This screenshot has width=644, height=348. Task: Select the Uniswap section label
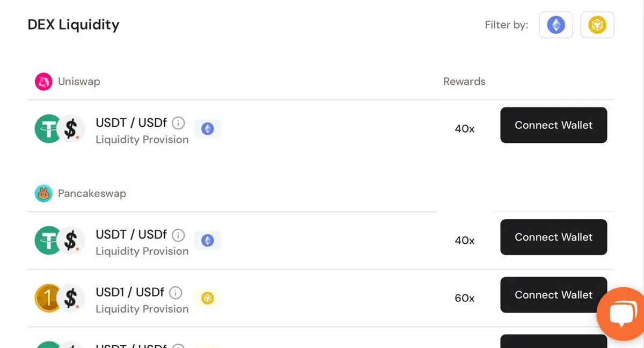tap(79, 82)
